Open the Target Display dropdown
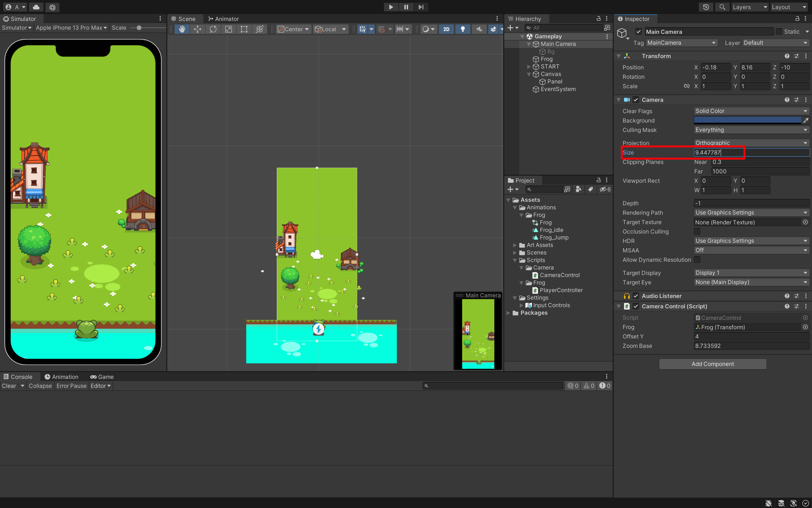Screen dimensions: 812x508 pyautogui.click(x=752, y=273)
